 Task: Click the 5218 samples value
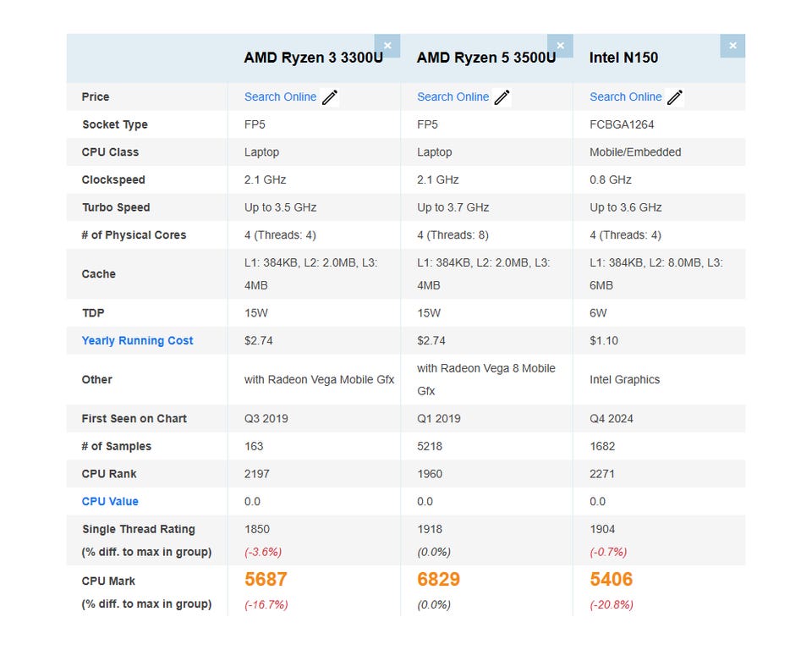pyautogui.click(x=430, y=446)
